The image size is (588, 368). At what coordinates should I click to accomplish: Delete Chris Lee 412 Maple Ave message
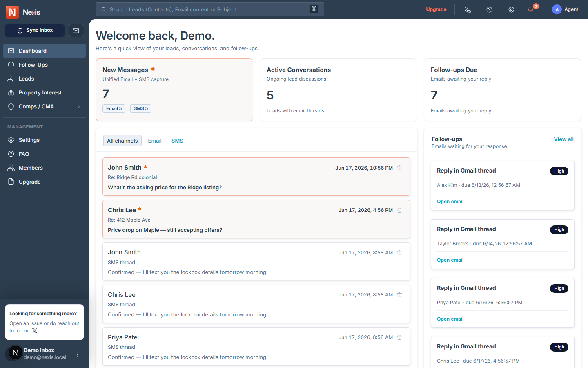[399, 210]
